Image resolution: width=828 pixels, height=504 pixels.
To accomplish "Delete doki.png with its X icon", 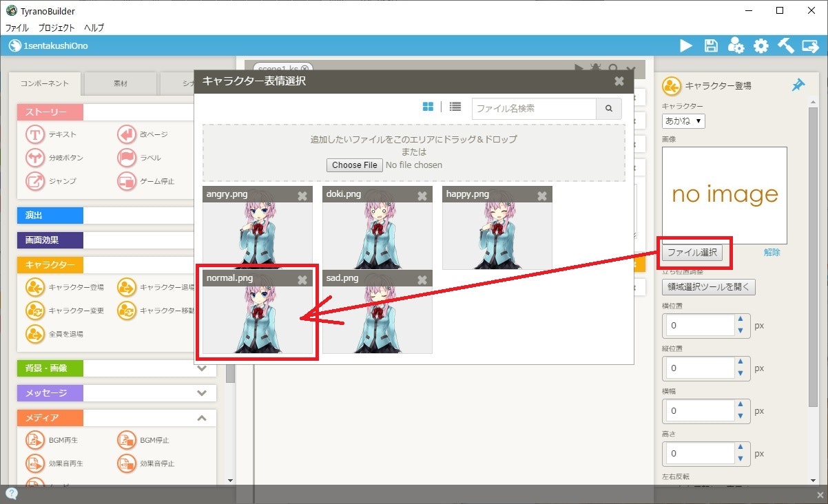I will [422, 196].
